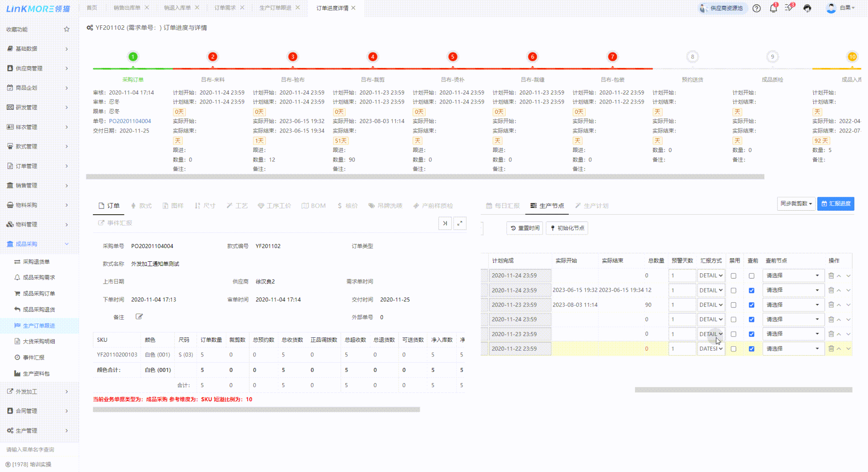
Task: Click the favorites star icon in sidebar
Action: pos(67,29)
